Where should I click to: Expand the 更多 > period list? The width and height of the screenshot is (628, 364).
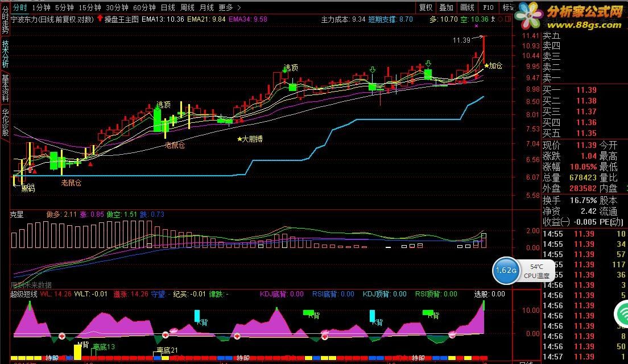pos(230,7)
